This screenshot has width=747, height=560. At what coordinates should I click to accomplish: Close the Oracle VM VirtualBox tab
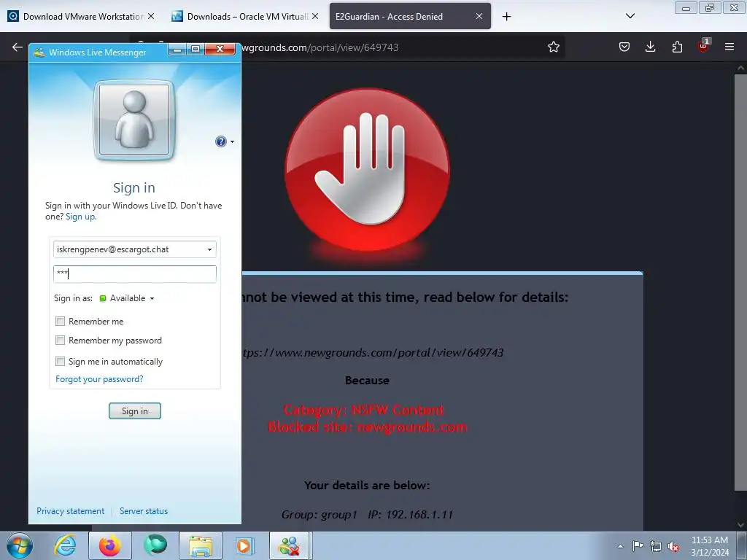[x=315, y=16]
